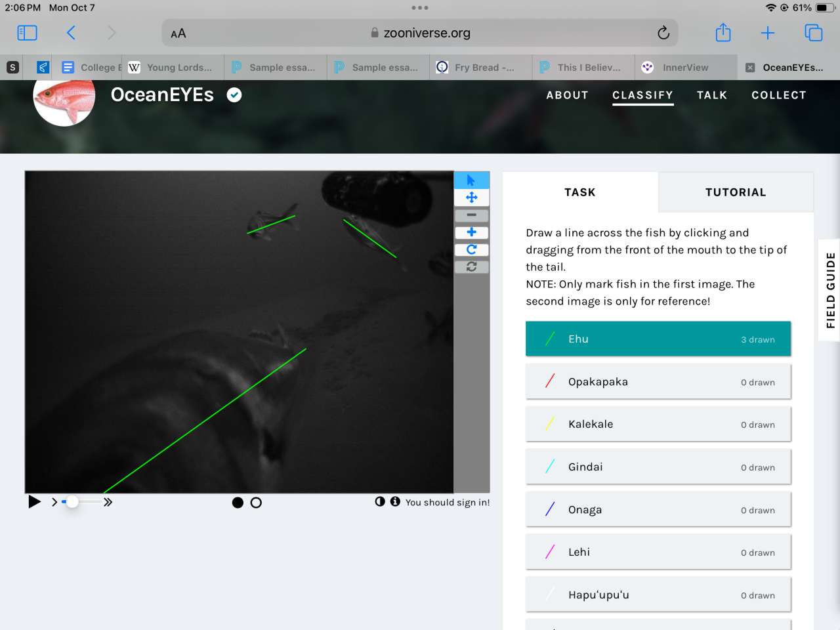
Task: Open a new Safari tab
Action: [x=768, y=33]
